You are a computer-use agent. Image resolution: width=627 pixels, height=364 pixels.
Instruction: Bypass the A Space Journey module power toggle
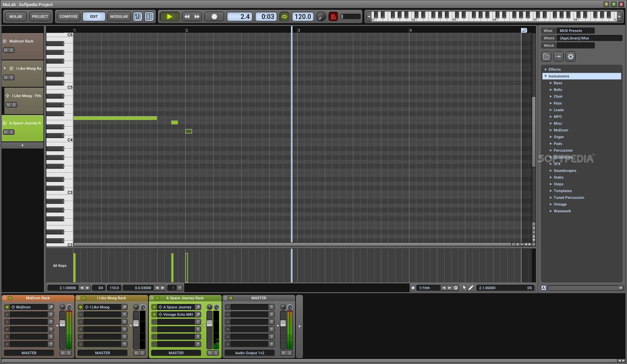[154, 307]
